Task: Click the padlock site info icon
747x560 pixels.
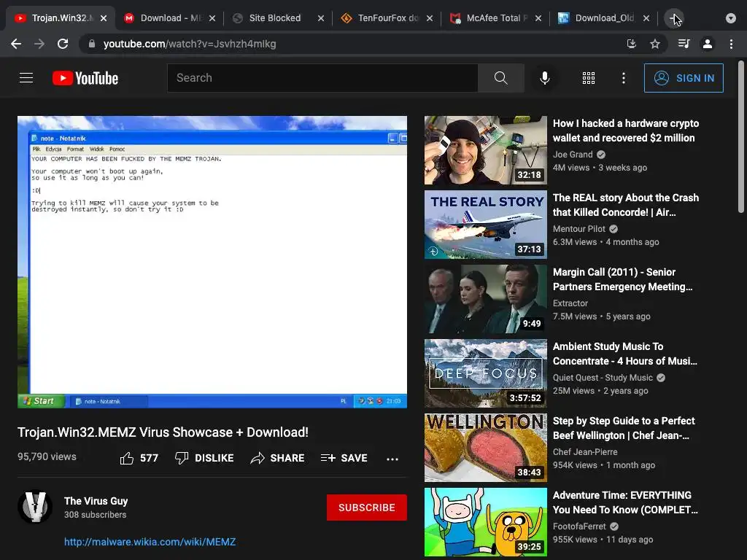Action: point(92,44)
